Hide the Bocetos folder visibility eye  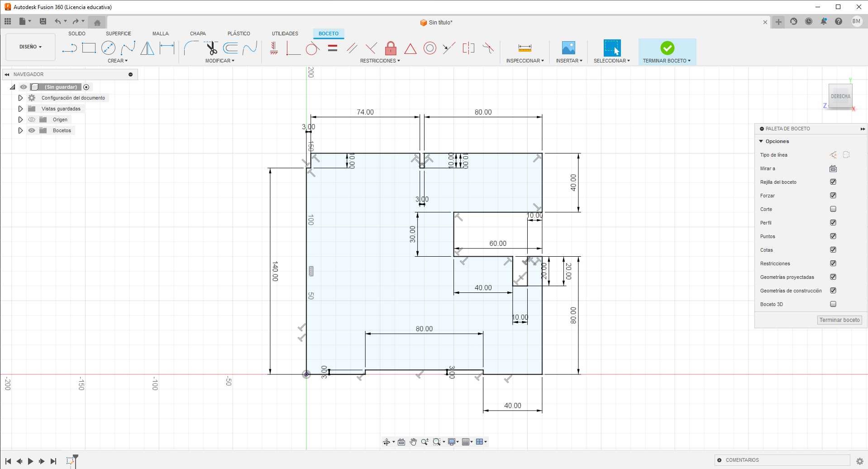pos(32,130)
